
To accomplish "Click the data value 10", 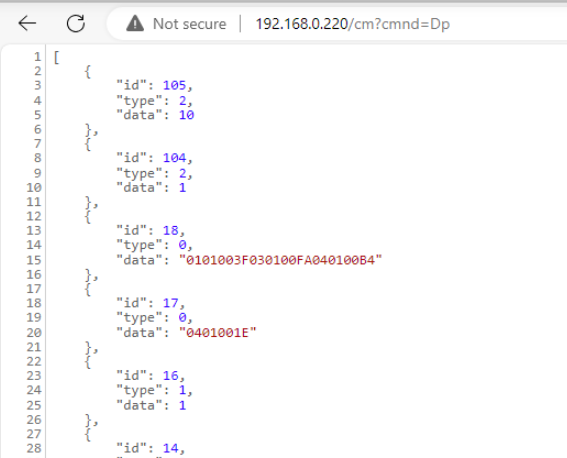I will 186,115.
